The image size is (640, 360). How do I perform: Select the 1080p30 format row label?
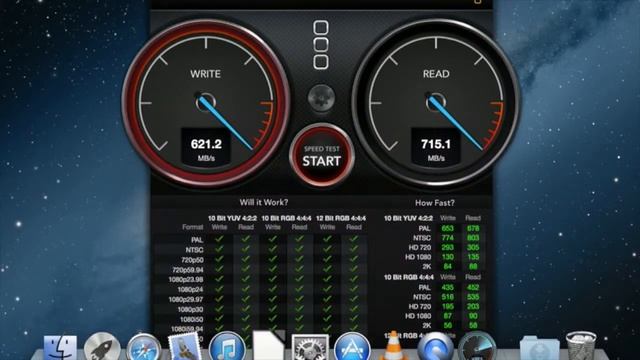point(190,309)
